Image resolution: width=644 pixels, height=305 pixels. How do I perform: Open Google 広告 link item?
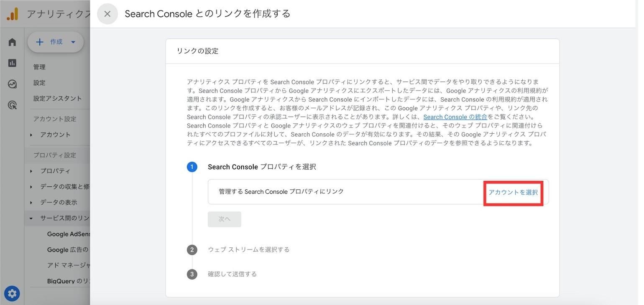pyautogui.click(x=69, y=250)
